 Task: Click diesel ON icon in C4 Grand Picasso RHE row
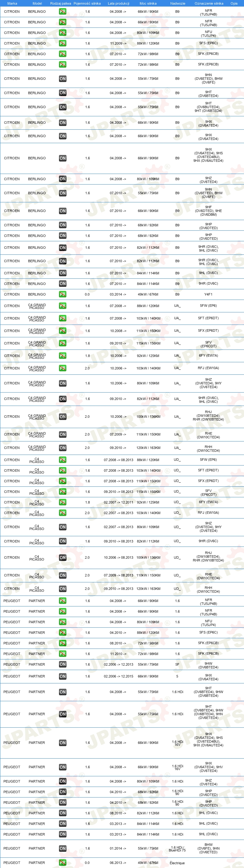62,434
